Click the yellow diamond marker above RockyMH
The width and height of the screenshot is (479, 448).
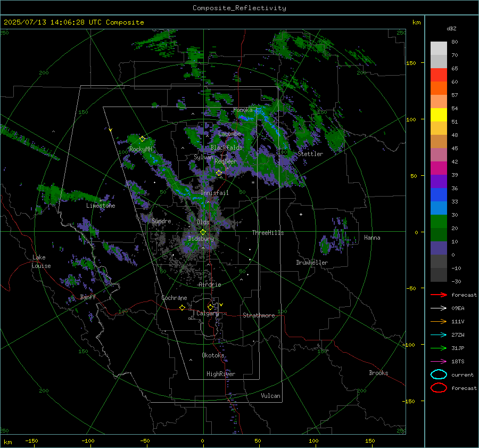click(142, 139)
